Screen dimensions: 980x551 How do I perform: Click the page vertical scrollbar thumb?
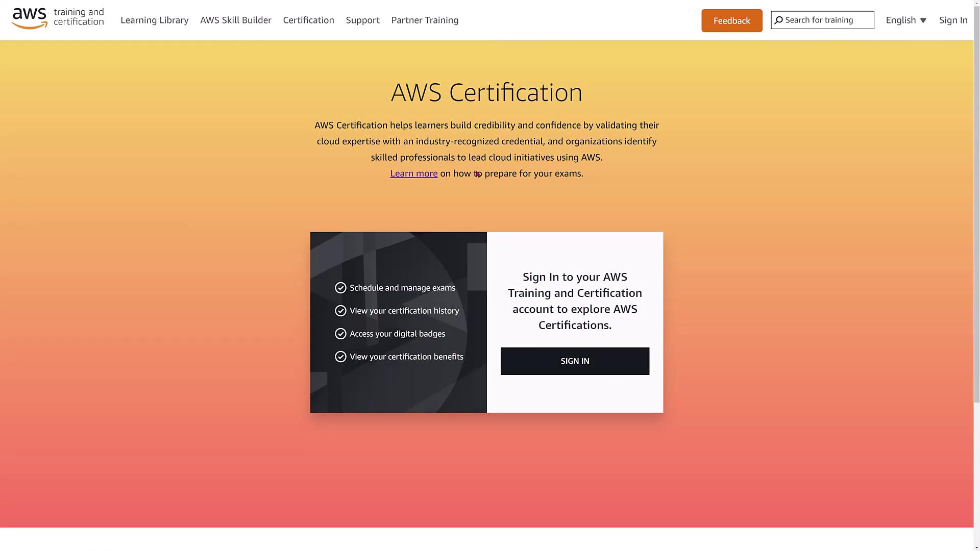[x=977, y=204]
